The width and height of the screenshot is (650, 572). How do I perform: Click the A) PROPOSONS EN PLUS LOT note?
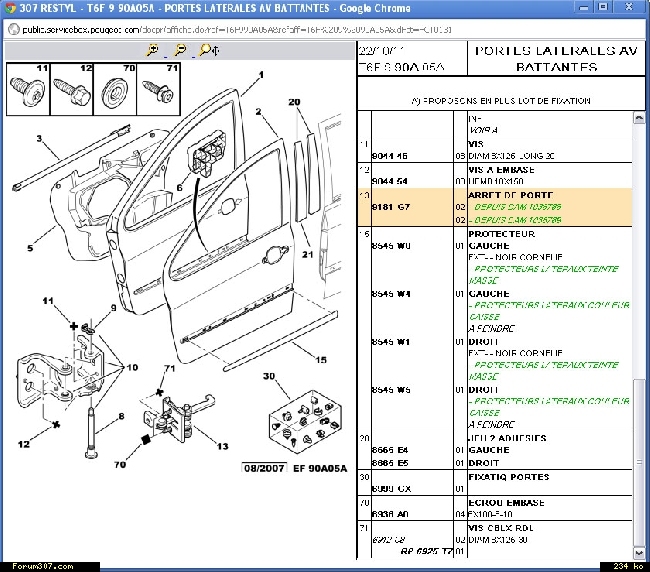point(501,101)
